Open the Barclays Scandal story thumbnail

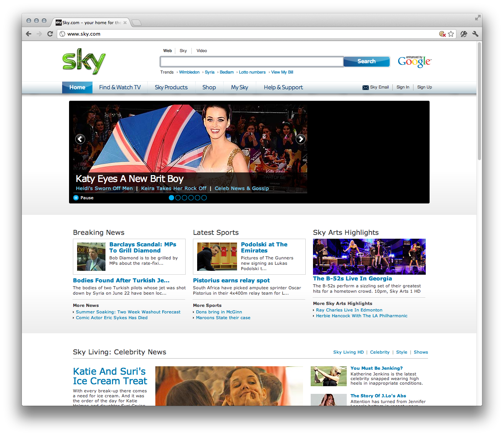91,257
